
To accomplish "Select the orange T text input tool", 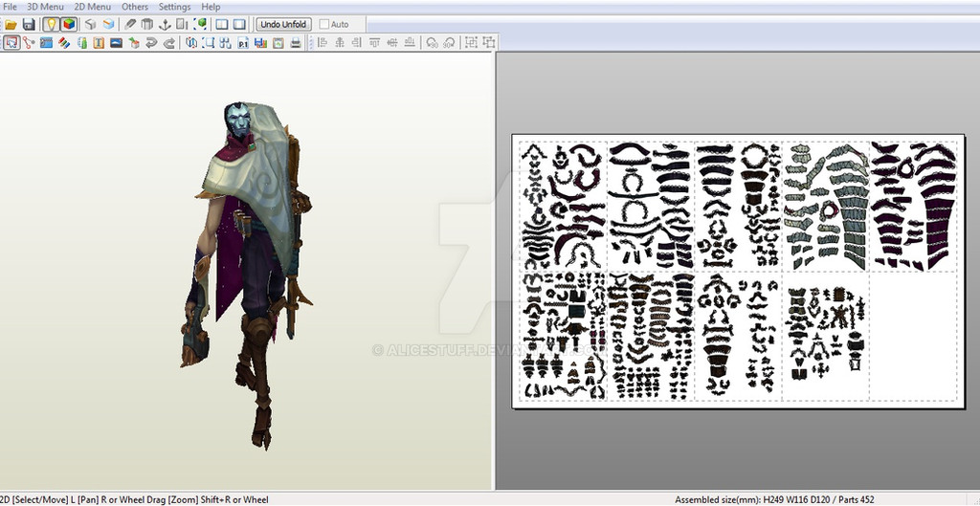I will (99, 42).
